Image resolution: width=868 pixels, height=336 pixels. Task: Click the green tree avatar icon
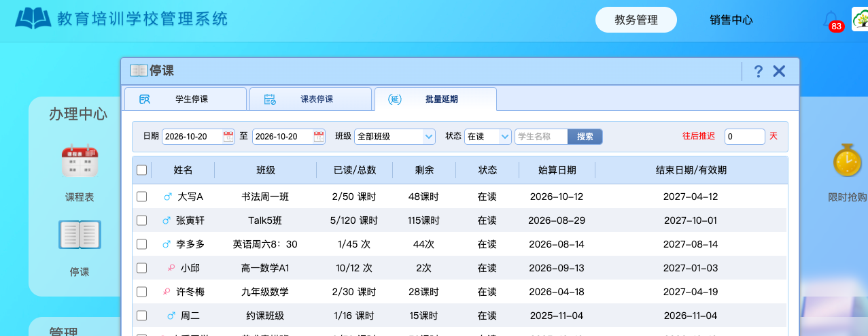pos(860,19)
